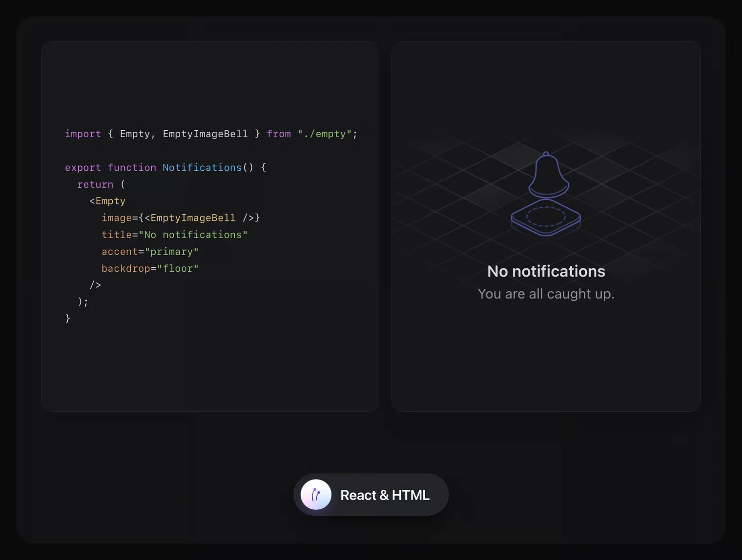Viewport: 742px width, 560px height.
Task: Click the "./empty" import path string
Action: [325, 134]
